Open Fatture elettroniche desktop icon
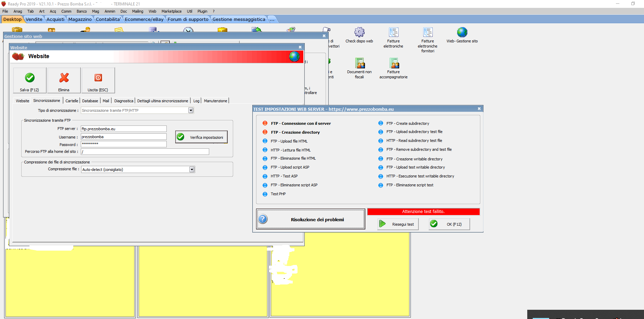The width and height of the screenshot is (644, 319). pyautogui.click(x=393, y=38)
